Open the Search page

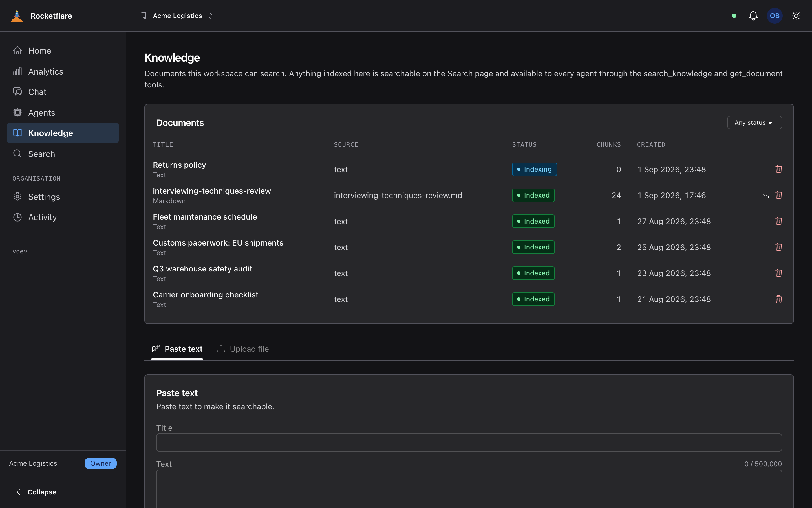point(63,154)
